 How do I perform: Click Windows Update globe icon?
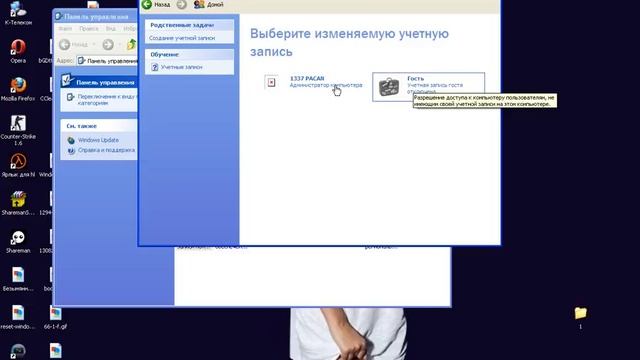click(x=71, y=140)
